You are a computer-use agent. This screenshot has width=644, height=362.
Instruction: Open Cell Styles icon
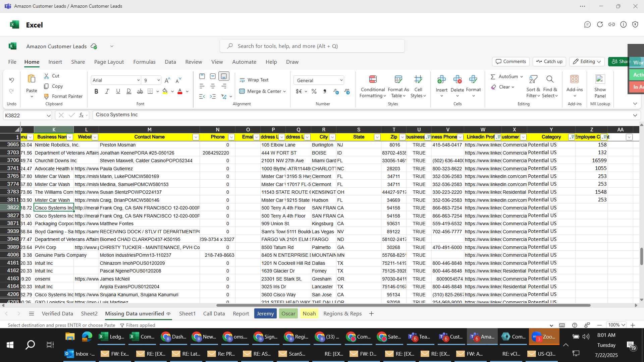click(418, 79)
